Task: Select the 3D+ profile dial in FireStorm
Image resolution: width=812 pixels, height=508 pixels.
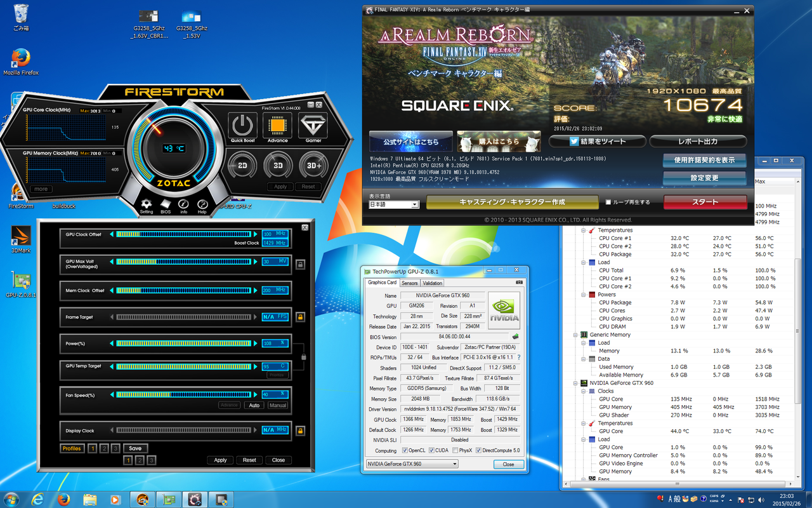Action: pos(314,166)
